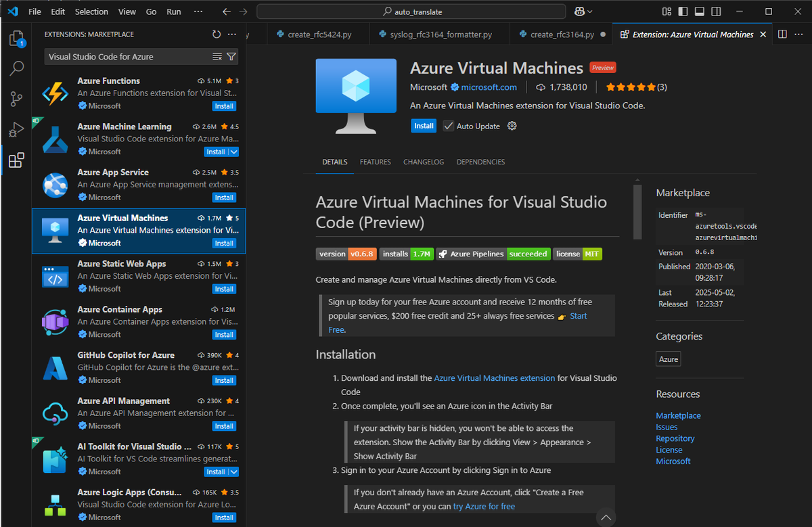
Task: Clear extensions search results
Action: [x=217, y=57]
